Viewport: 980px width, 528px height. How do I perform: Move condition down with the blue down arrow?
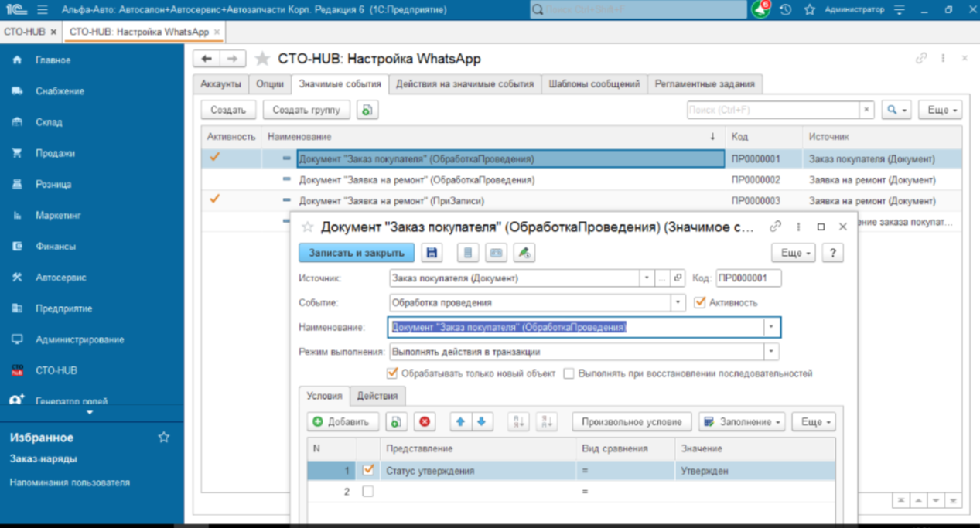(x=481, y=421)
